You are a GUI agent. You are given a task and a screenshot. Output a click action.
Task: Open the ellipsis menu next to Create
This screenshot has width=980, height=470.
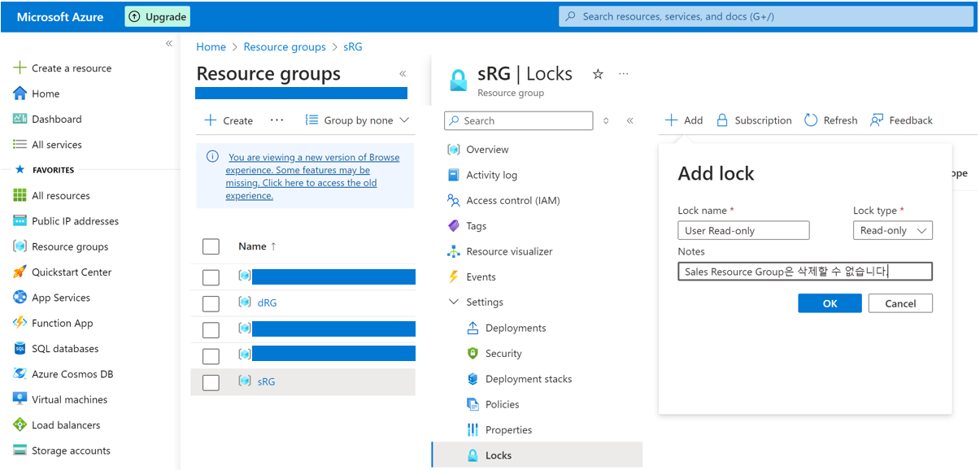coord(277,120)
